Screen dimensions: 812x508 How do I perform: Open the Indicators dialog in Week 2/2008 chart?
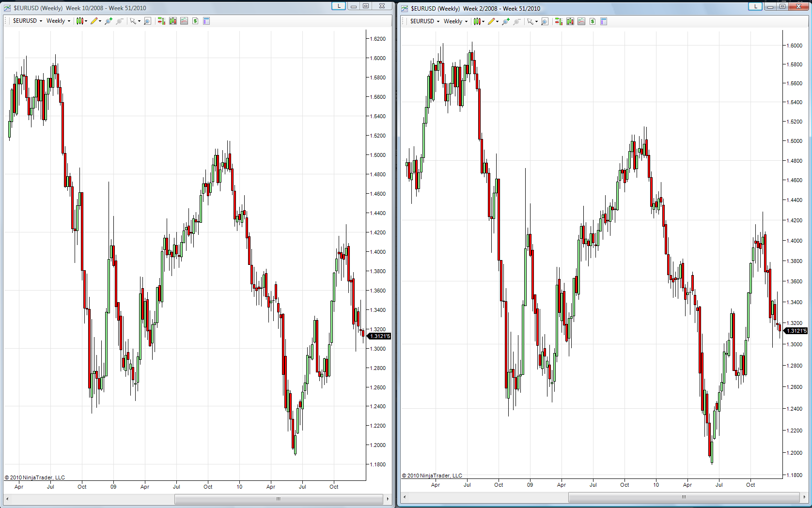pyautogui.click(x=581, y=21)
